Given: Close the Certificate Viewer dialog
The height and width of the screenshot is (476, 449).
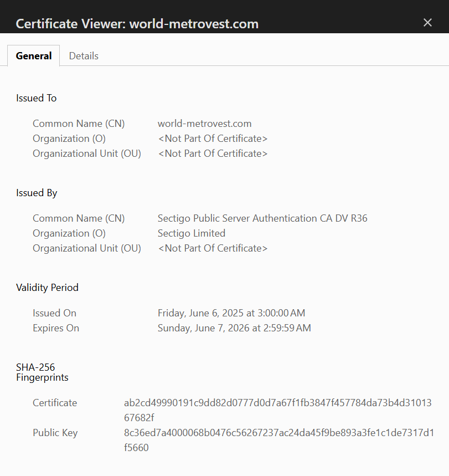Looking at the screenshot, I should (x=427, y=23).
